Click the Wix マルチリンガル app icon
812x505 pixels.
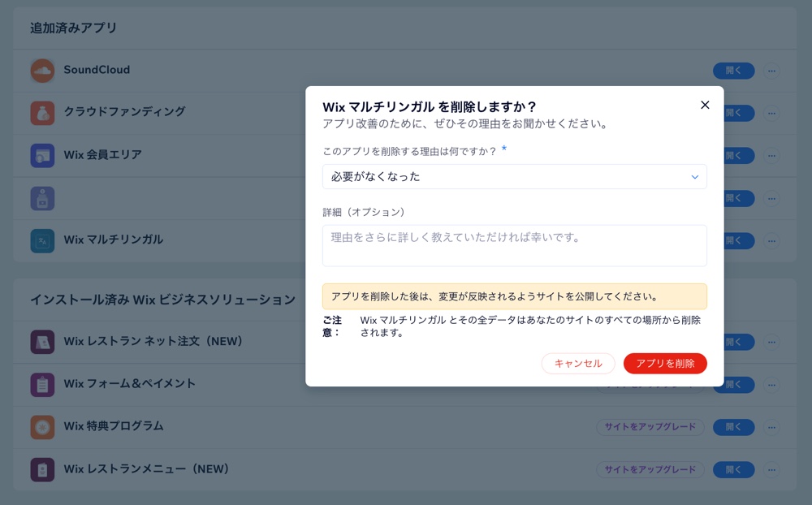coord(42,240)
